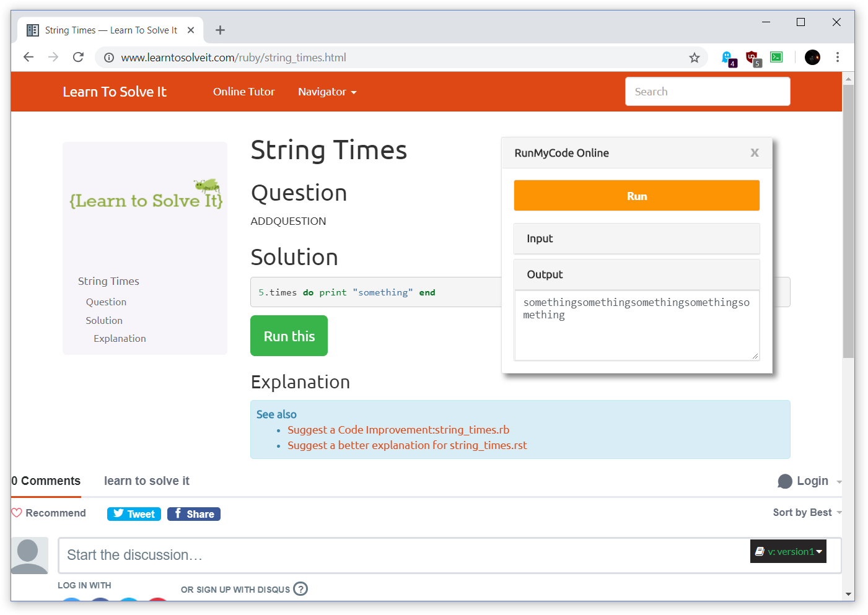Click the page vertical scrollbar thumb
Viewport: 868px width, 615px height.
click(848, 221)
